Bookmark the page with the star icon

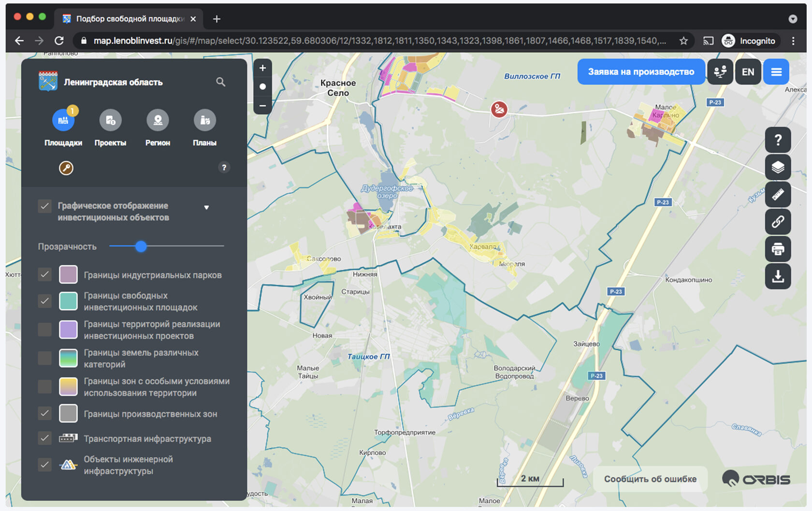point(683,41)
